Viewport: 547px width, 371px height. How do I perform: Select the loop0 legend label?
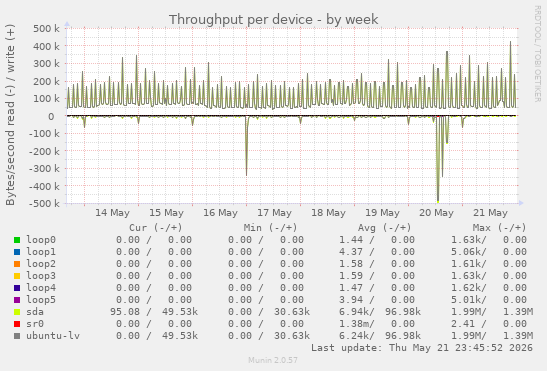(41, 240)
